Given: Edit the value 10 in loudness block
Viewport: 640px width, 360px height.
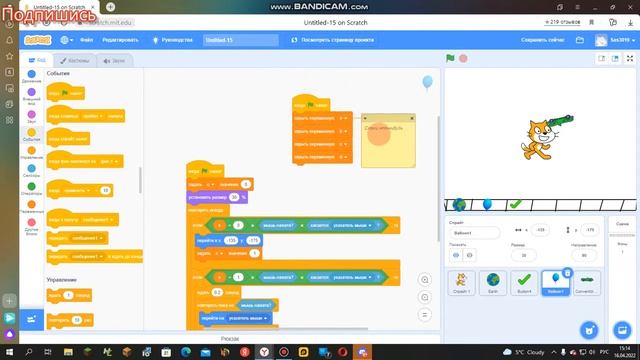Looking at the screenshot, I should (105, 191).
